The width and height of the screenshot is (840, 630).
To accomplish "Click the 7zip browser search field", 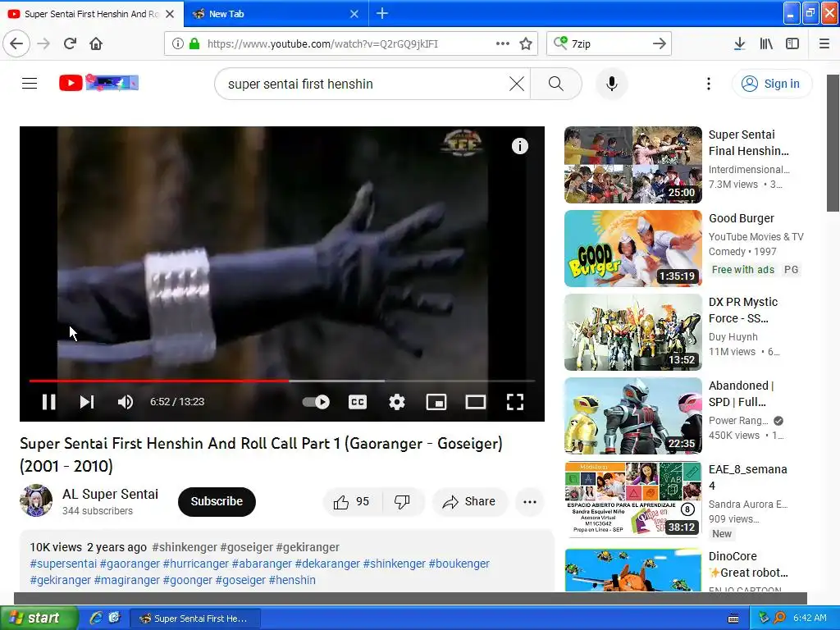I will [608, 43].
